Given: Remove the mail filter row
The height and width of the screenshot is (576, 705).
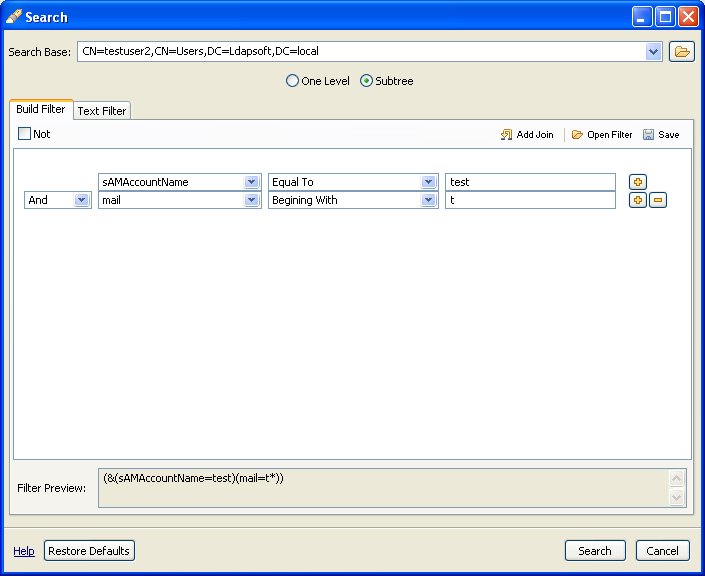Looking at the screenshot, I should (x=657, y=200).
